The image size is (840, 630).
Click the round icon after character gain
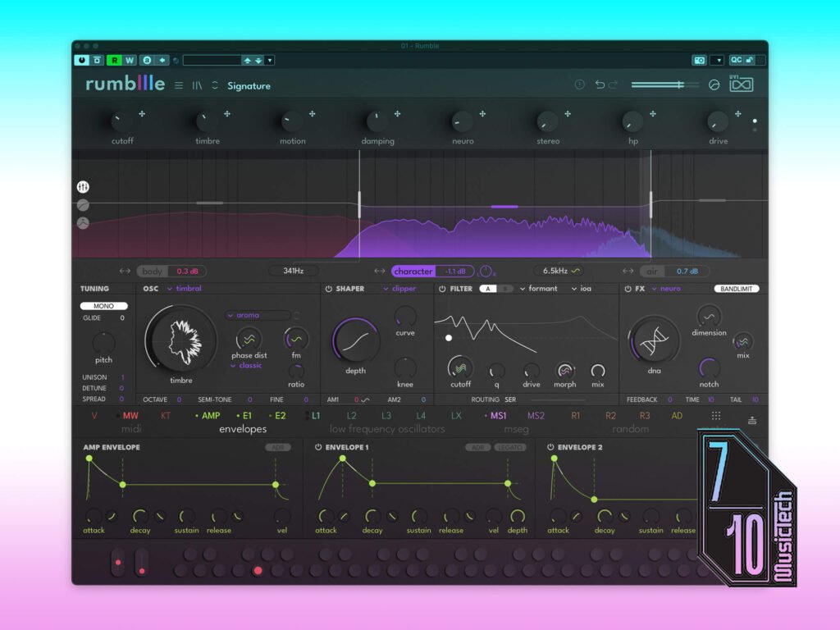coord(486,271)
